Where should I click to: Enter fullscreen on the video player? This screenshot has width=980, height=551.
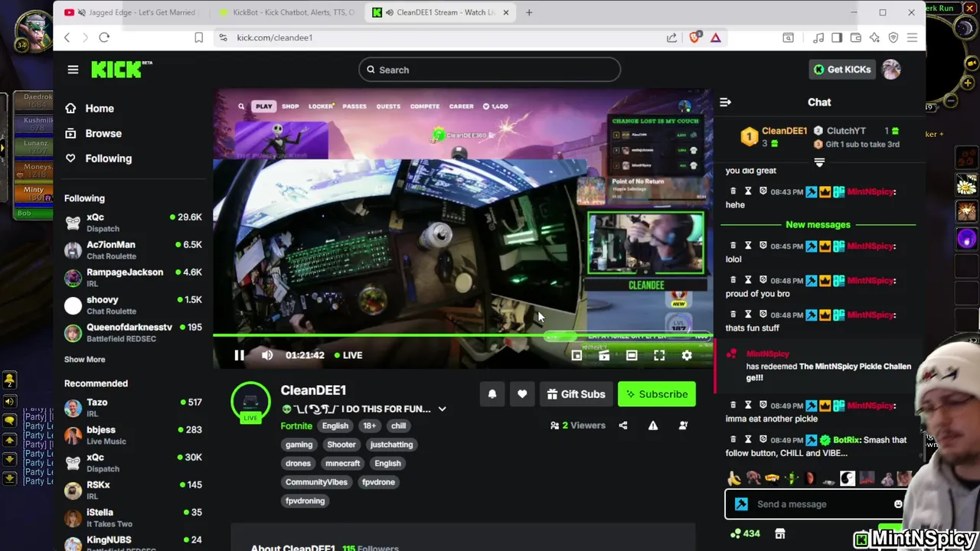pyautogui.click(x=659, y=355)
